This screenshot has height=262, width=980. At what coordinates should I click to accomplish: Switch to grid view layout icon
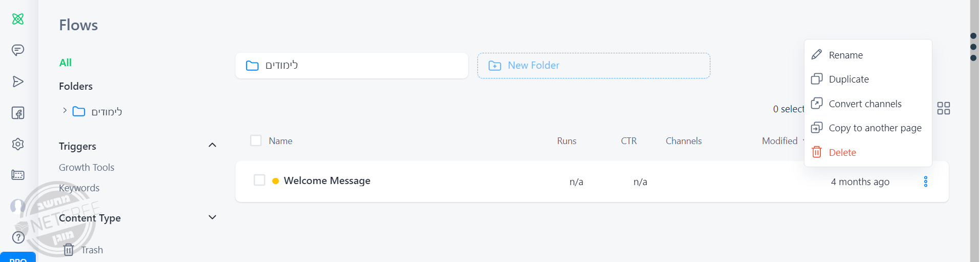(x=943, y=108)
